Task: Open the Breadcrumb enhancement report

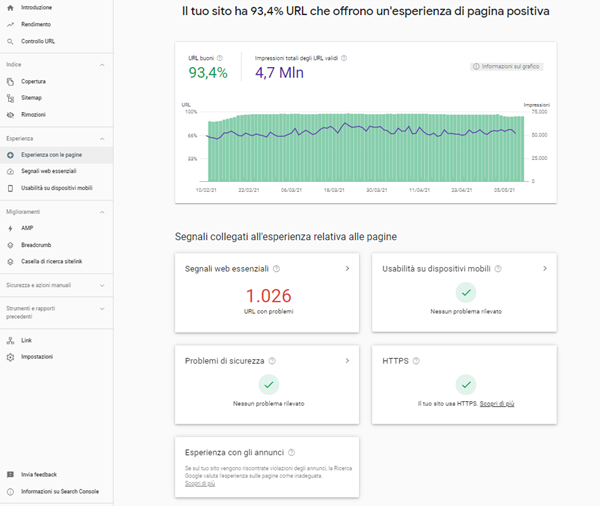Action: point(57,245)
